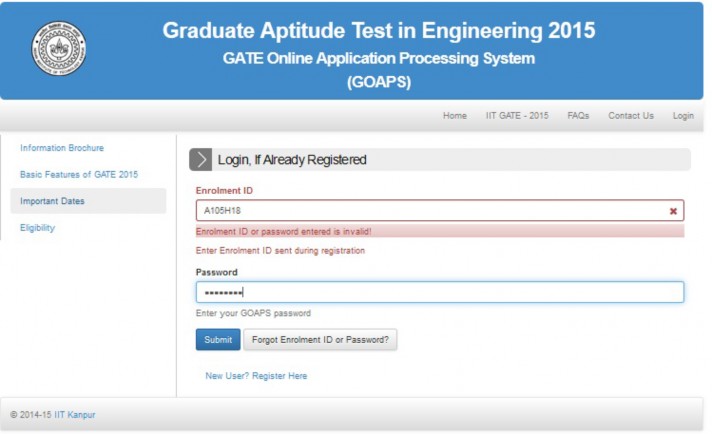The height and width of the screenshot is (434, 712).
Task: Click the Enrolment ID field label
Action: (224, 191)
